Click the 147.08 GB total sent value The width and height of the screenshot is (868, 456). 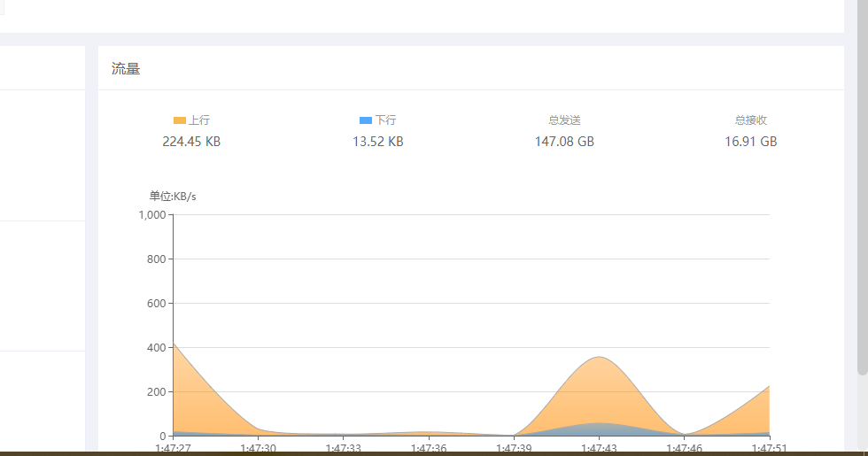(x=564, y=142)
